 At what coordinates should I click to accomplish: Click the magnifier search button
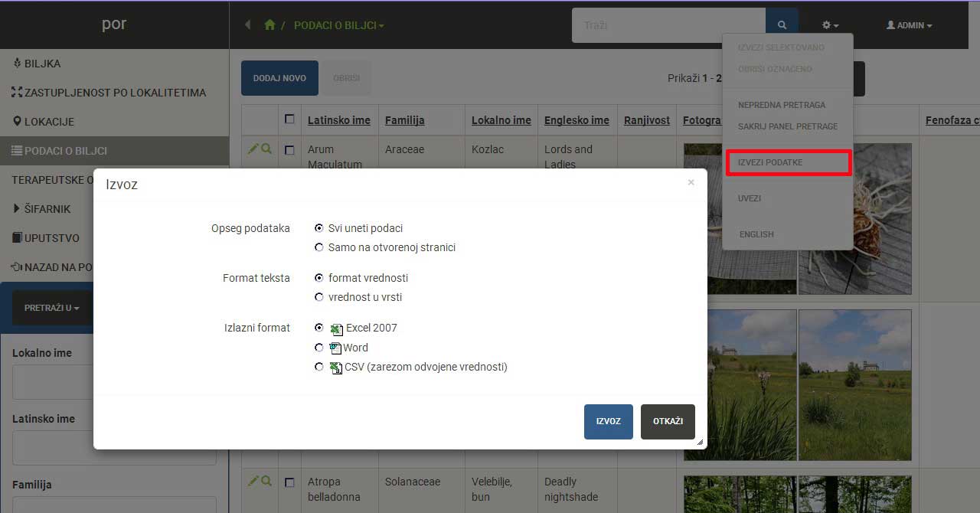click(782, 25)
